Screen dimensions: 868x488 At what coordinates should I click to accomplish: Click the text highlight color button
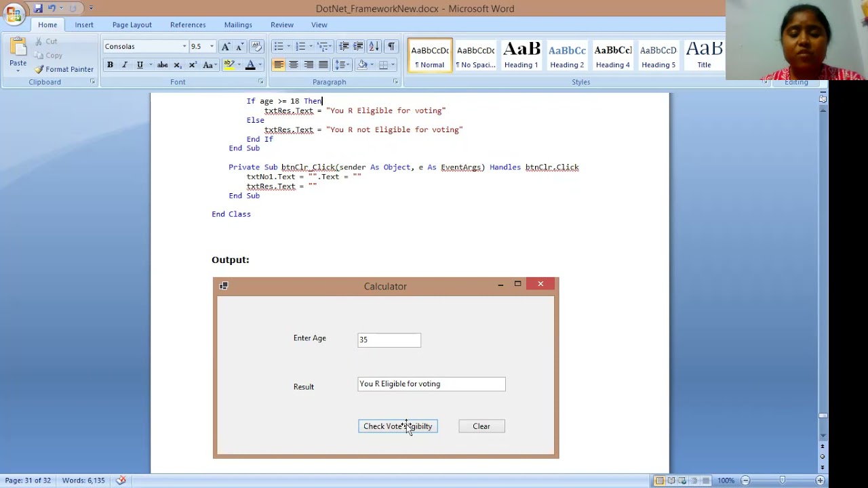pos(229,65)
